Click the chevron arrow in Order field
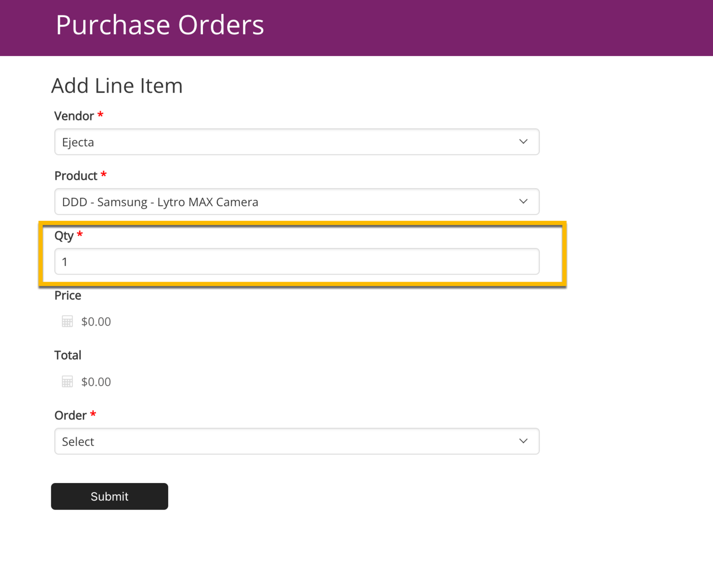713x588 pixels. point(523,441)
